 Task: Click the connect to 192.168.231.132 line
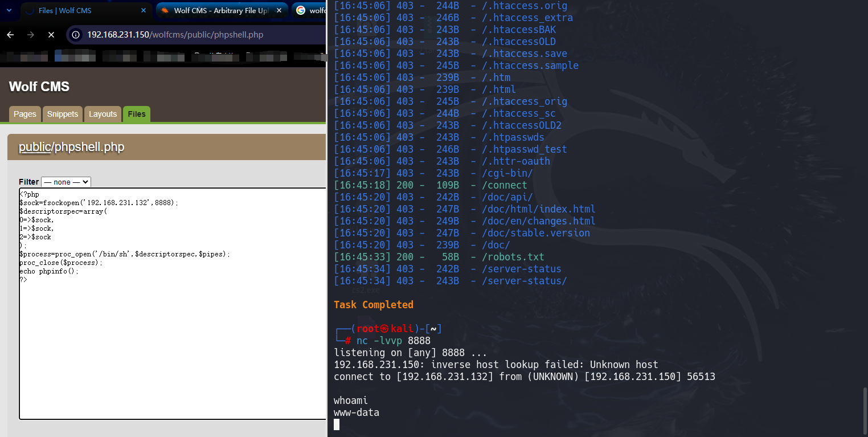pyautogui.click(x=525, y=377)
